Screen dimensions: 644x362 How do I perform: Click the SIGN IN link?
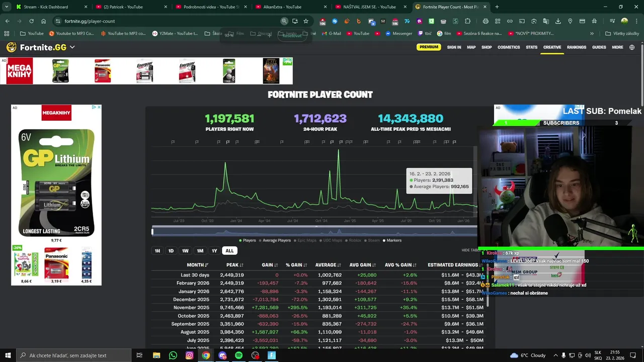point(454,47)
